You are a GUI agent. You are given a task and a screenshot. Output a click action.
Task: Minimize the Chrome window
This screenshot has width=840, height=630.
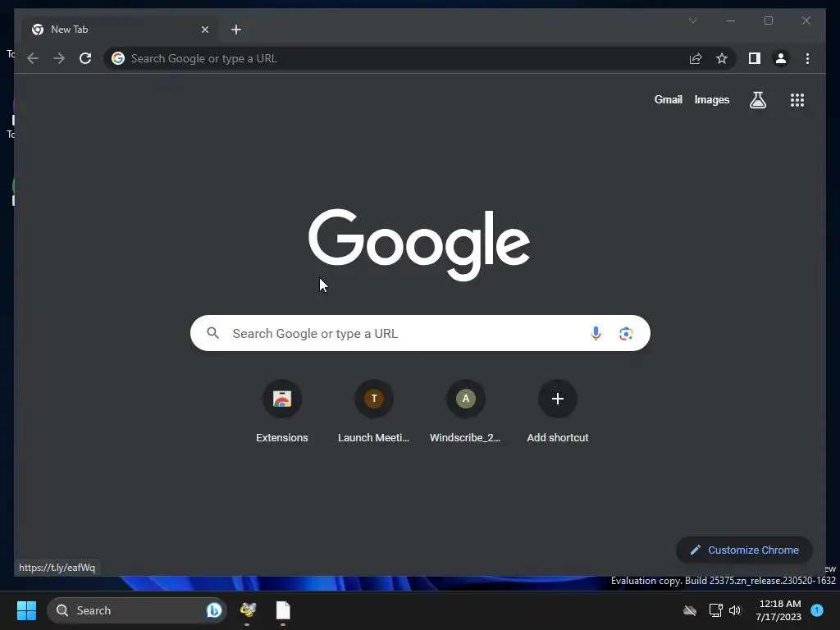731,21
